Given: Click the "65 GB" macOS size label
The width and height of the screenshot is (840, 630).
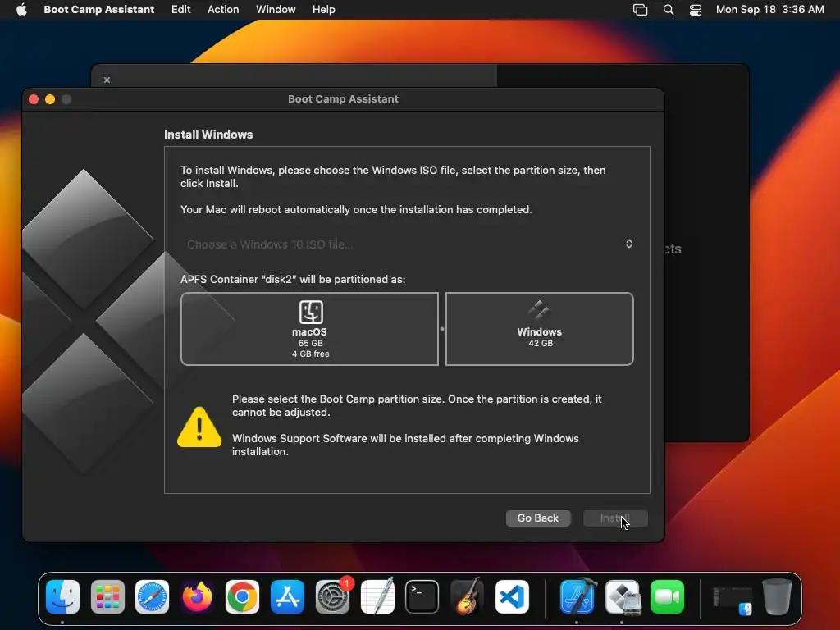Looking at the screenshot, I should (311, 344).
